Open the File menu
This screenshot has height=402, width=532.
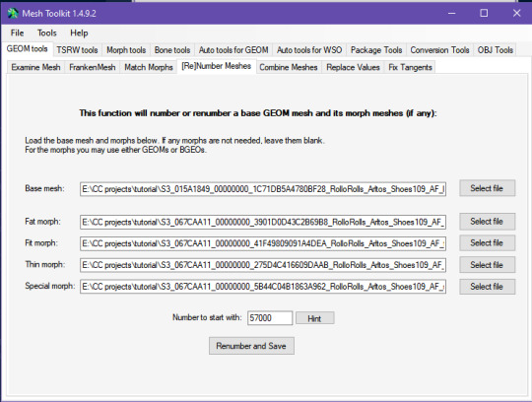17,33
